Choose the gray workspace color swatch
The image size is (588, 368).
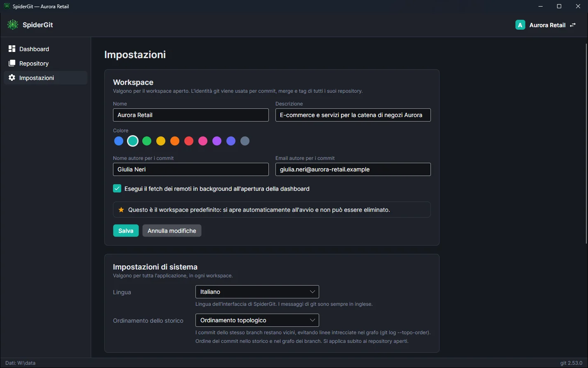pyautogui.click(x=245, y=141)
